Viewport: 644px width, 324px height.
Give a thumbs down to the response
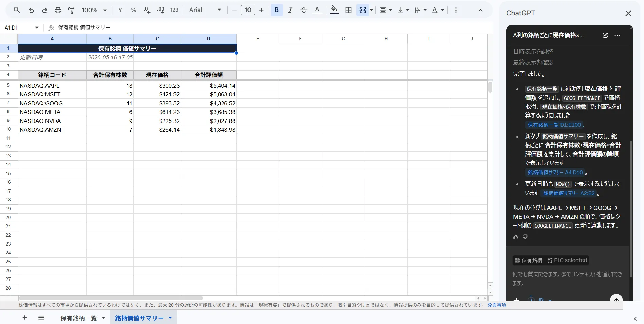tap(525, 237)
